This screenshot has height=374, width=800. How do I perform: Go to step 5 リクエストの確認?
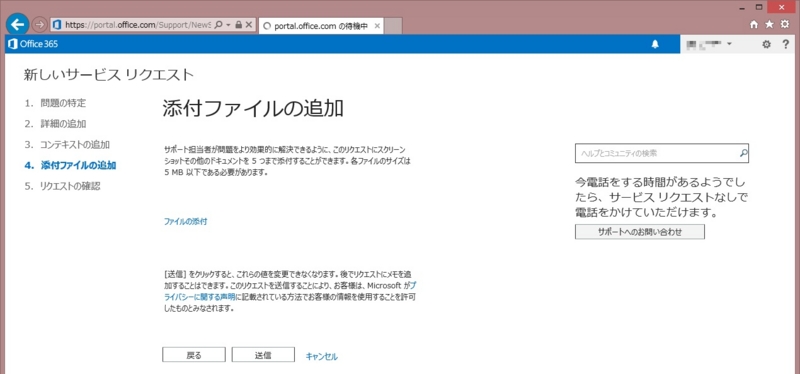[62, 186]
